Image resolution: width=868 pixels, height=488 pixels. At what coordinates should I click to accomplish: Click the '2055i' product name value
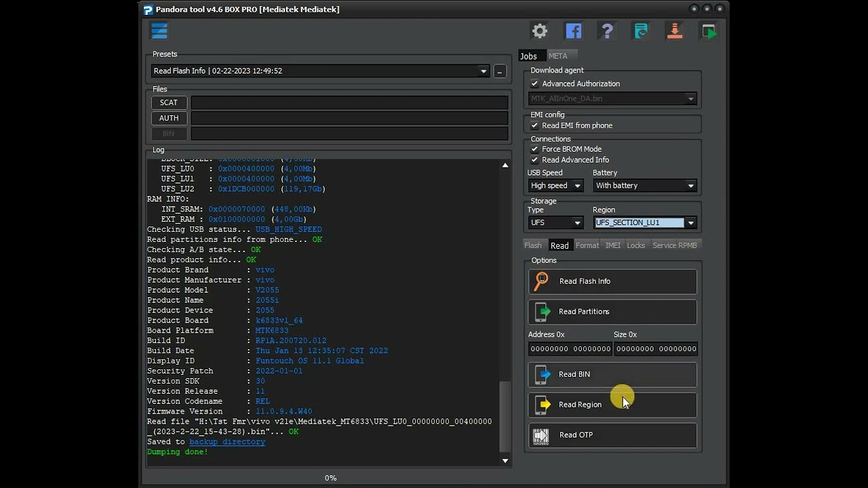click(267, 300)
